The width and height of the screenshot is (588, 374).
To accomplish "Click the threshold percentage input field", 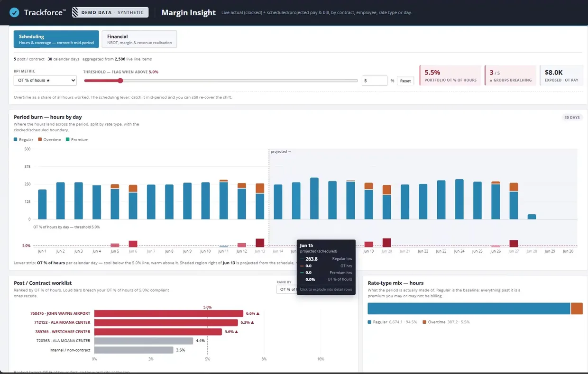I will (375, 81).
